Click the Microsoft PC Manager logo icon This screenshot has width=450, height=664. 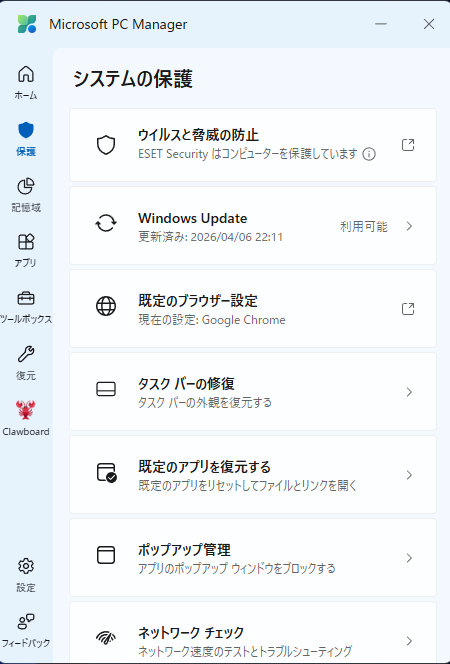click(x=27, y=24)
